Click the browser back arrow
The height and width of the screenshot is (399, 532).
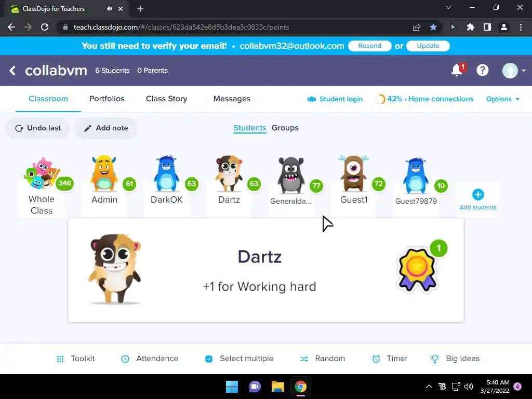(11, 27)
